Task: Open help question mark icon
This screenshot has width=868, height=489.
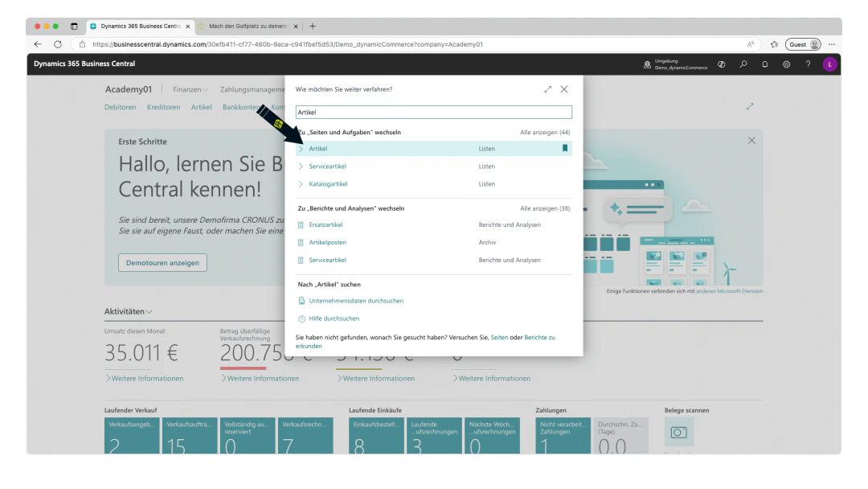Action: click(x=808, y=64)
